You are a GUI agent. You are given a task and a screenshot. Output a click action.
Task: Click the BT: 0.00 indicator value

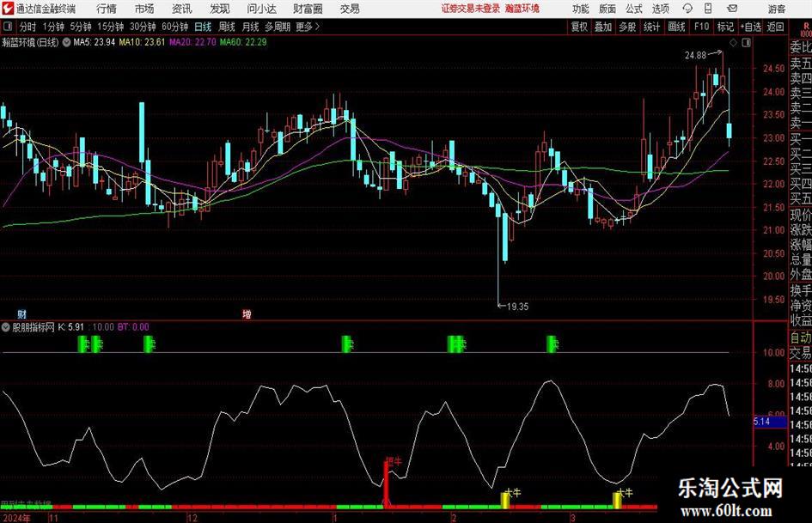coord(133,327)
